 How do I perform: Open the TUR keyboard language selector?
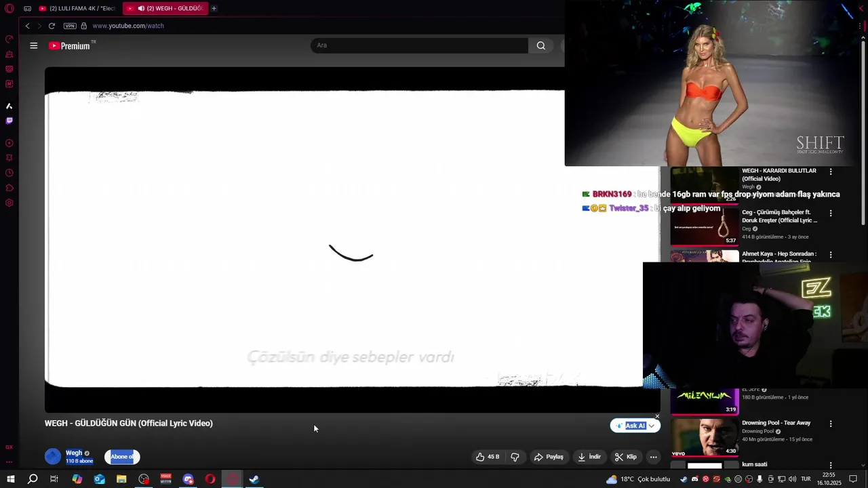point(806,479)
